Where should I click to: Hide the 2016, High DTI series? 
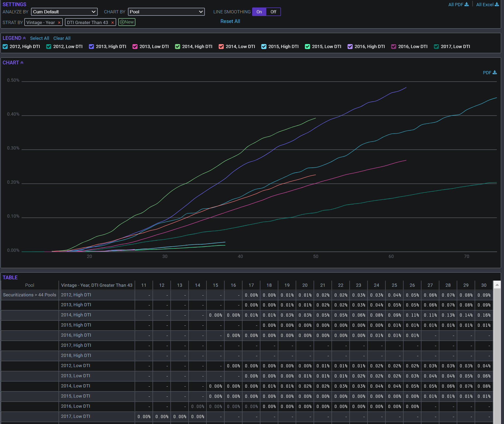pos(350,46)
